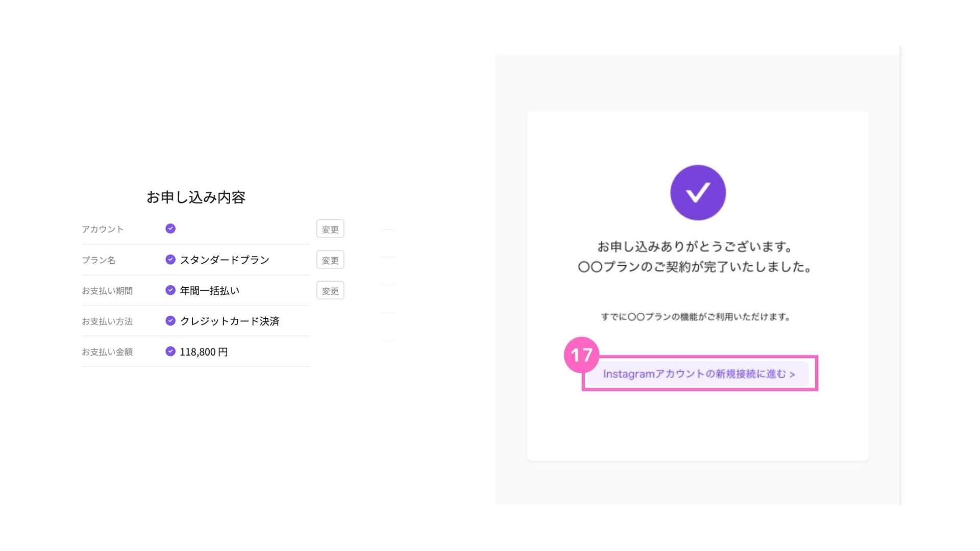Click the 118,800 円 payment amount
980x551 pixels.
point(204,352)
